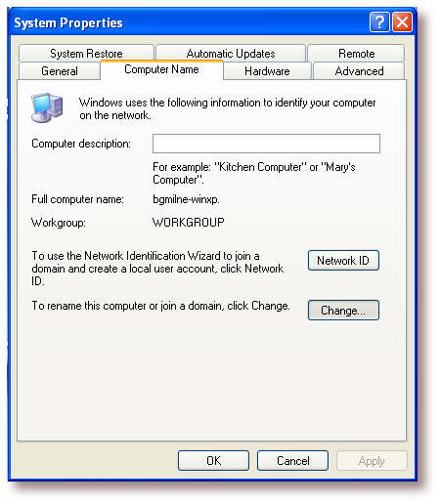Image resolution: width=440 pixels, height=504 pixels.
Task: Select the Remote tab
Action: click(x=356, y=53)
